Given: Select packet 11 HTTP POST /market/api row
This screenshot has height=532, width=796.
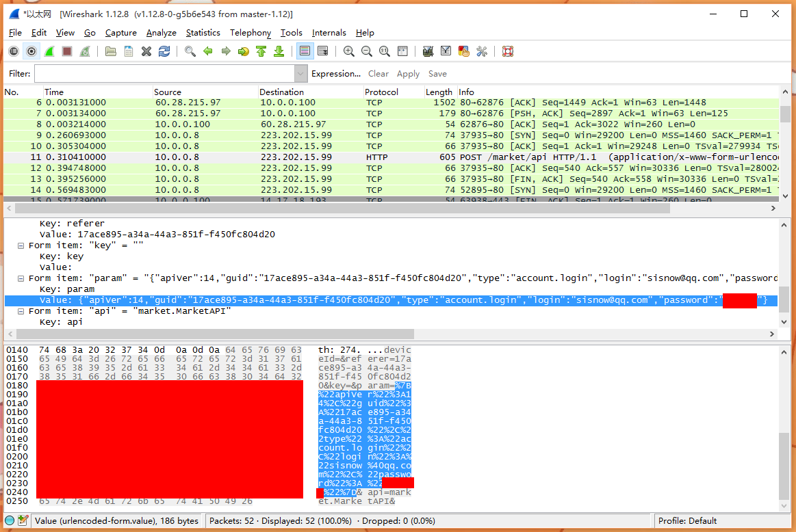Looking at the screenshot, I should (x=391, y=157).
